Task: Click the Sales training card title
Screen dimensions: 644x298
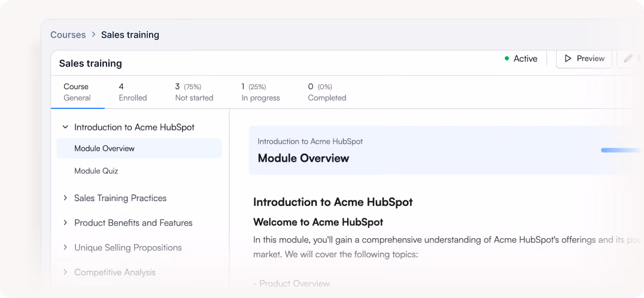Action: click(90, 63)
